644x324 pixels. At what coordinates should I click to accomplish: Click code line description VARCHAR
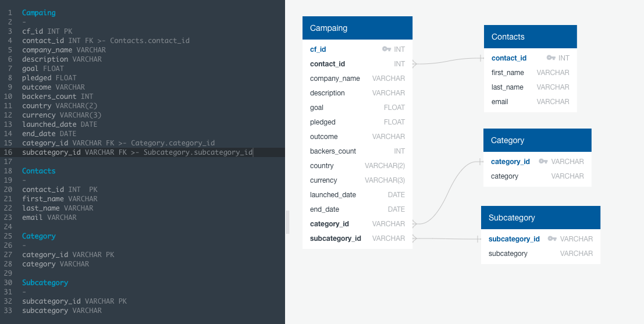point(62,59)
